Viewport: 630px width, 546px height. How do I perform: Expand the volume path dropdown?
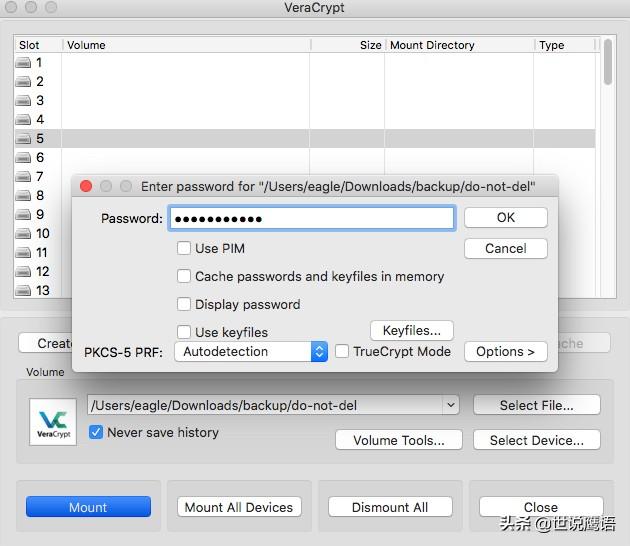[451, 405]
